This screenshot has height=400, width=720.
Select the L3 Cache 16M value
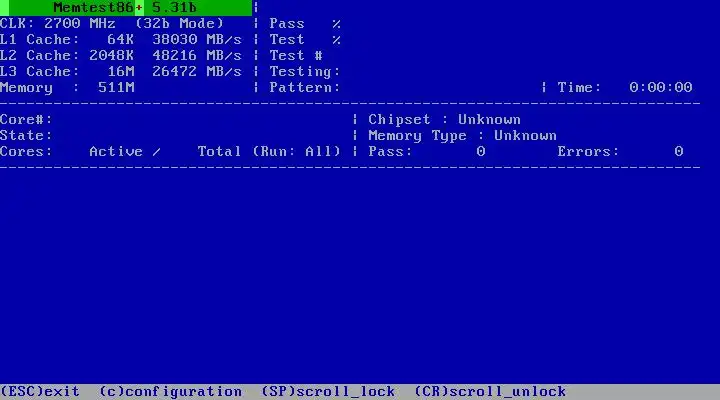121,72
